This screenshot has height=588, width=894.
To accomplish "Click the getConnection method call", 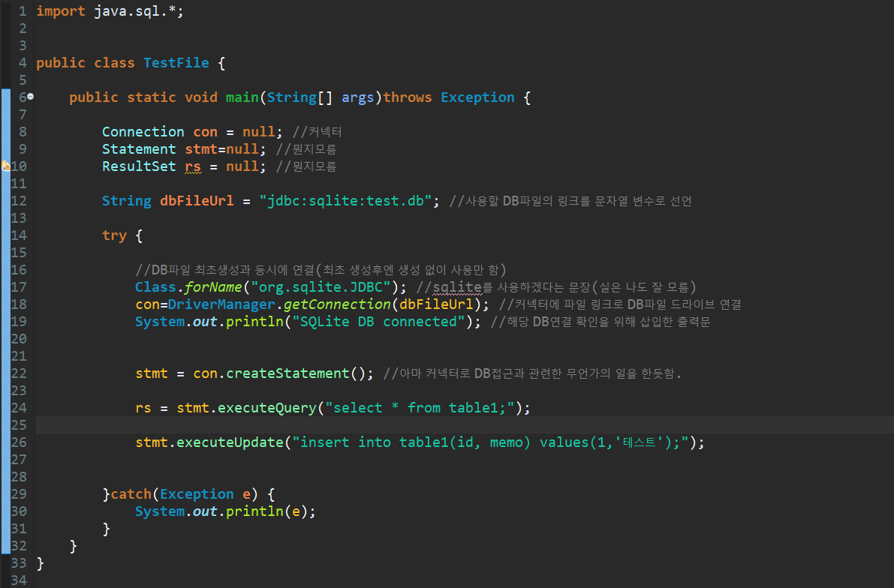I will [x=337, y=304].
